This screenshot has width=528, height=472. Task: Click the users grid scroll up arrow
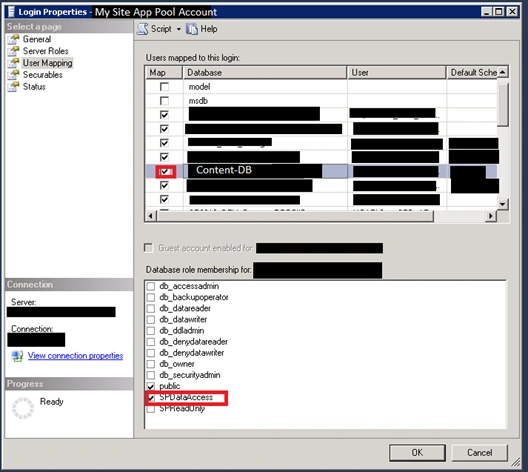502,72
